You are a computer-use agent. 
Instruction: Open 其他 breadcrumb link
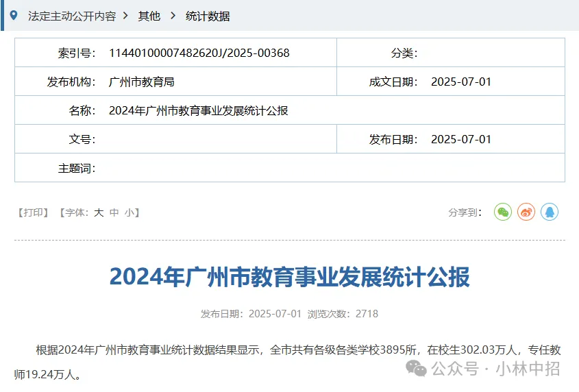[x=149, y=16]
